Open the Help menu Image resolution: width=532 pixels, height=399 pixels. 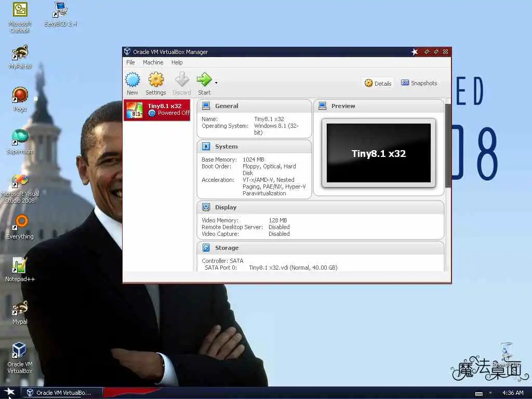(x=177, y=62)
